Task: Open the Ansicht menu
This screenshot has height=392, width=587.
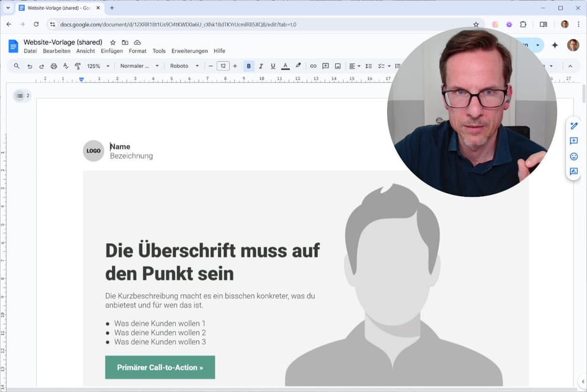Action: 86,51
